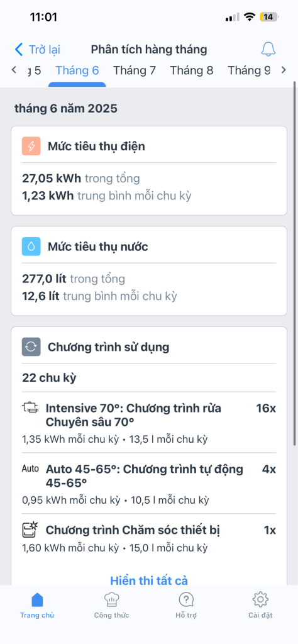This screenshot has height=644, width=298.
Task: Tap Hiển thị tất cả link
Action: pos(148,580)
